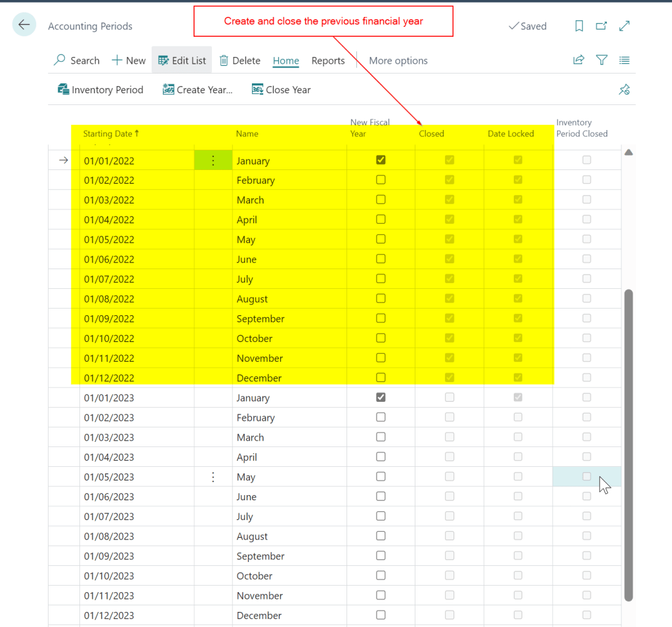Click Create Year button
The width and height of the screenshot is (672, 627).
[198, 90]
